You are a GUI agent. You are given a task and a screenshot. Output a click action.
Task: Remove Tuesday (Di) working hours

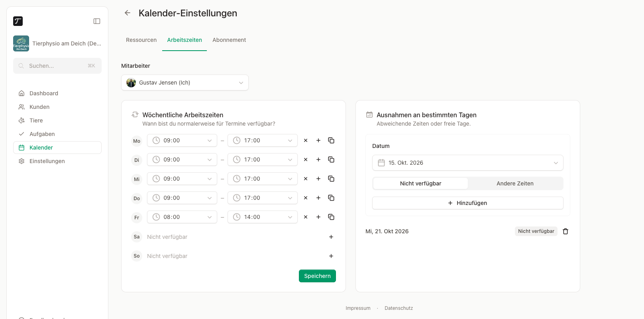[x=306, y=159]
